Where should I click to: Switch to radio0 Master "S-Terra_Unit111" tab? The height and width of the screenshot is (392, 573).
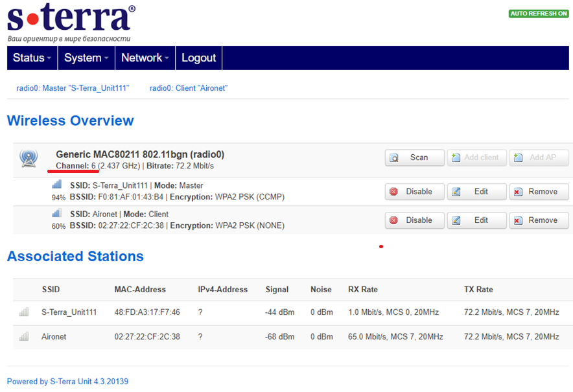pos(73,88)
